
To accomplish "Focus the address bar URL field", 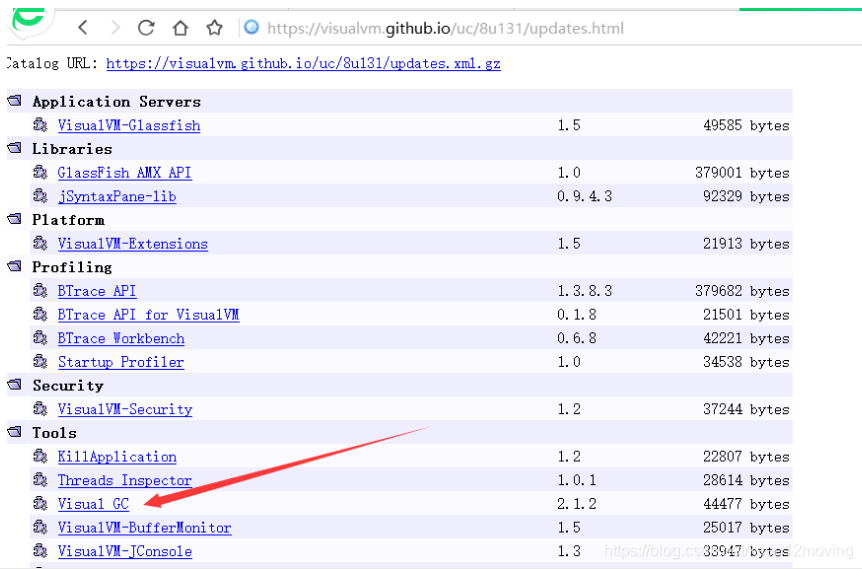I will click(x=445, y=28).
